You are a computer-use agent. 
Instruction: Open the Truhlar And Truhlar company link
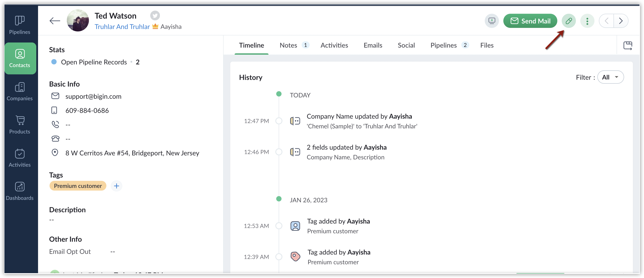(122, 27)
